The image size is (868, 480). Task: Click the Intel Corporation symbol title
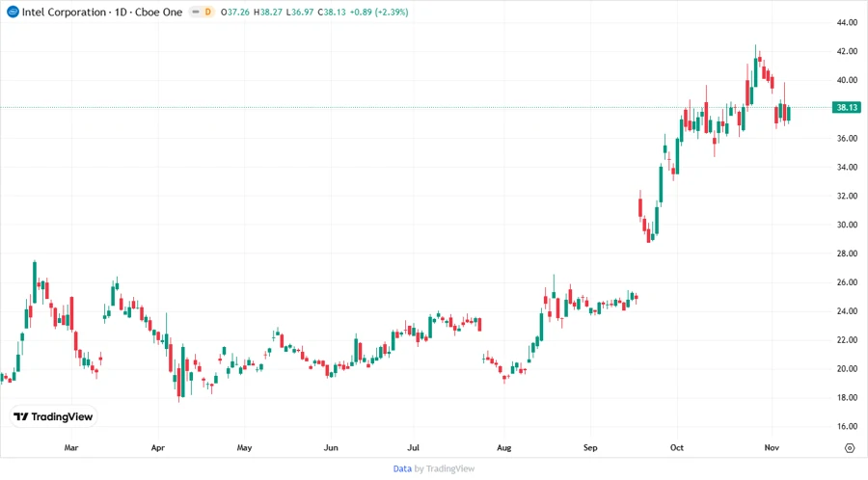point(64,13)
